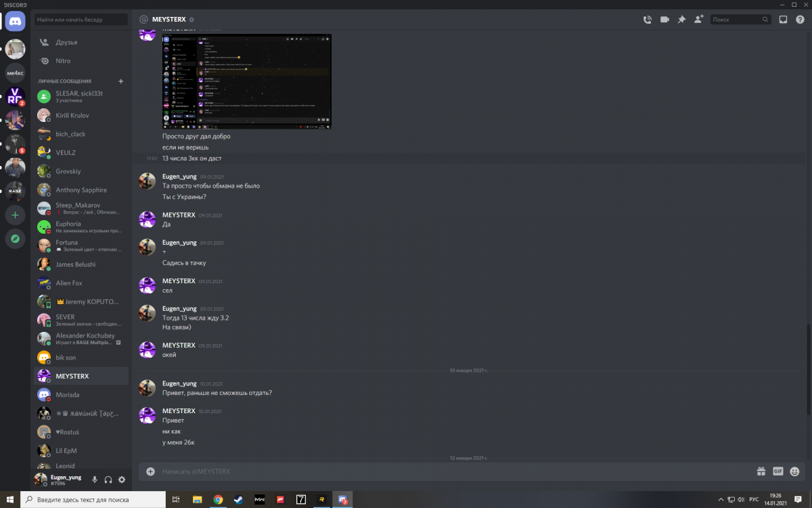Open Discord help
The width and height of the screenshot is (812, 508).
point(799,20)
